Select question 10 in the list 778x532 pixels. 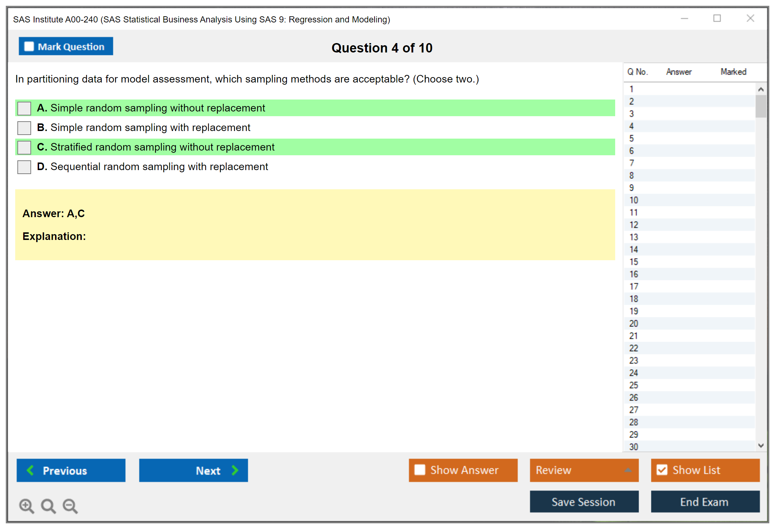(x=634, y=200)
